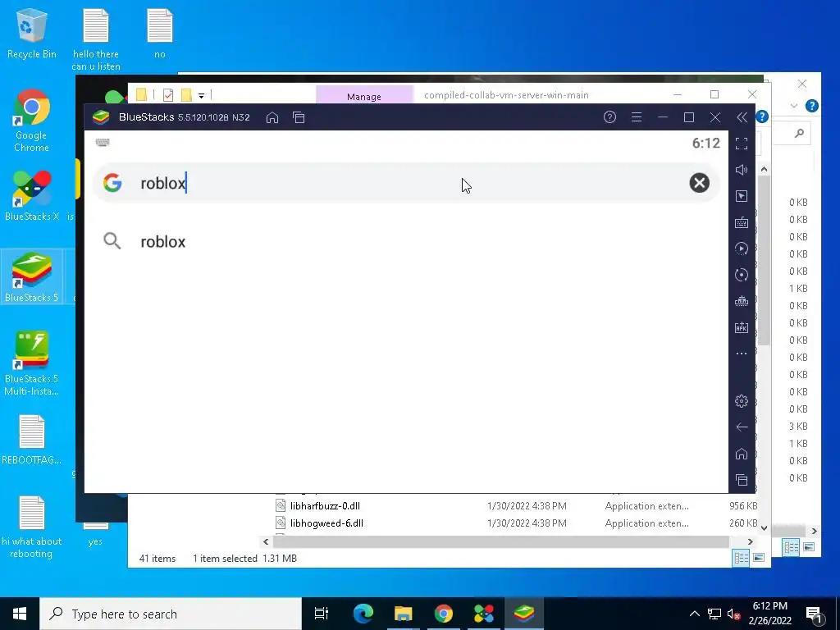Screen dimensions: 840x630
Task: Open Manage tab in File Explorer
Action: coord(364,97)
